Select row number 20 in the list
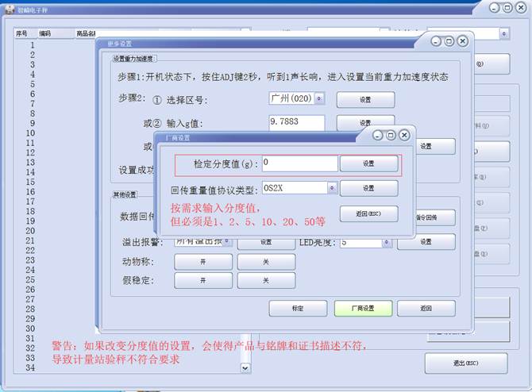 click(30, 231)
